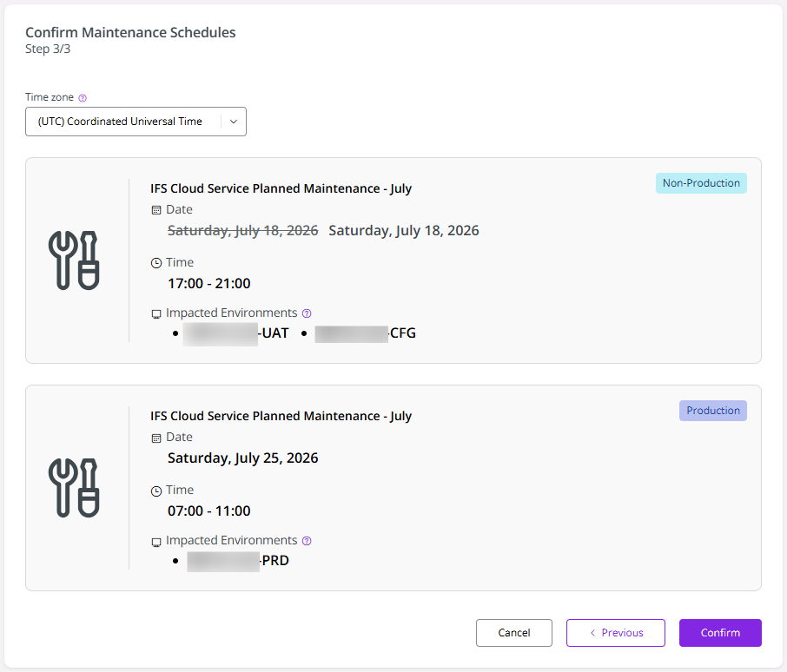
Task: Click the Step 3/3 label
Action: coord(48,49)
